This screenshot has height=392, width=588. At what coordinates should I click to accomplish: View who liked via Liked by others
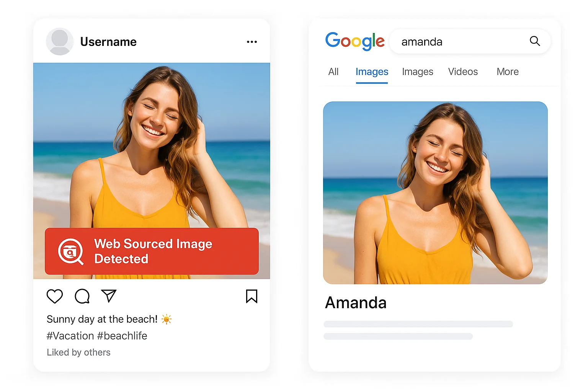pos(78,352)
